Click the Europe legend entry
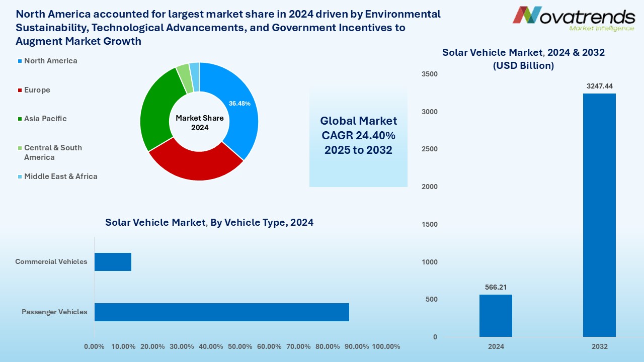This screenshot has width=644, height=362. point(37,90)
